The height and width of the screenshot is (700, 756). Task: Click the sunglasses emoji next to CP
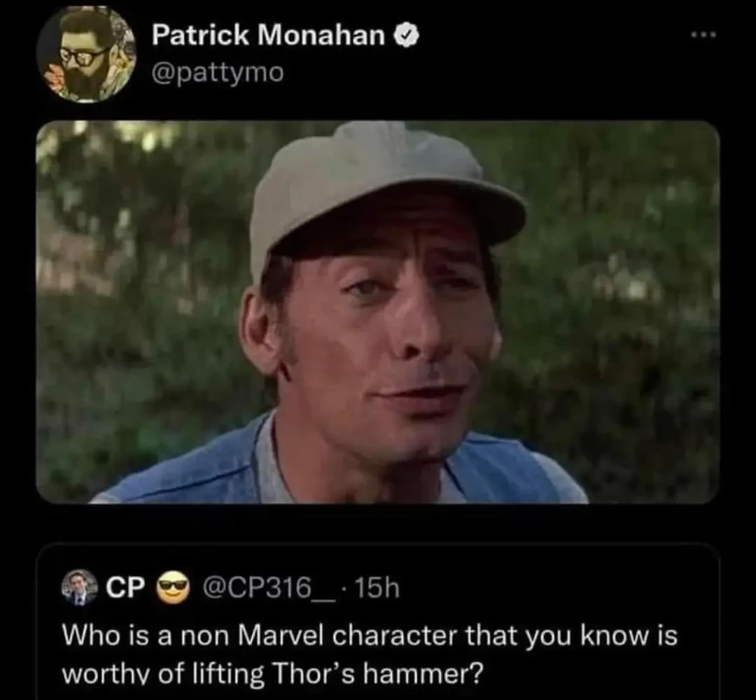pyautogui.click(x=173, y=587)
